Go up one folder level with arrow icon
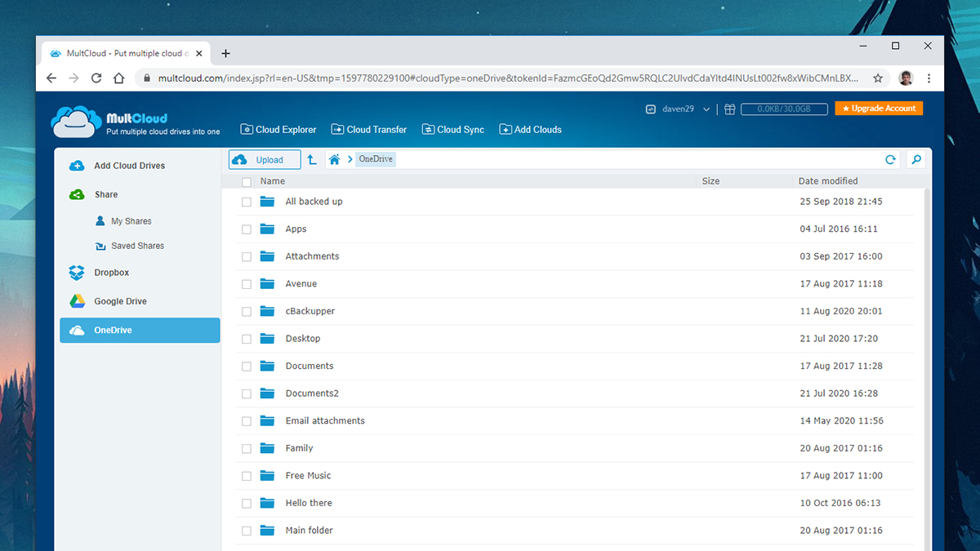This screenshot has width=980, height=551. 312,160
